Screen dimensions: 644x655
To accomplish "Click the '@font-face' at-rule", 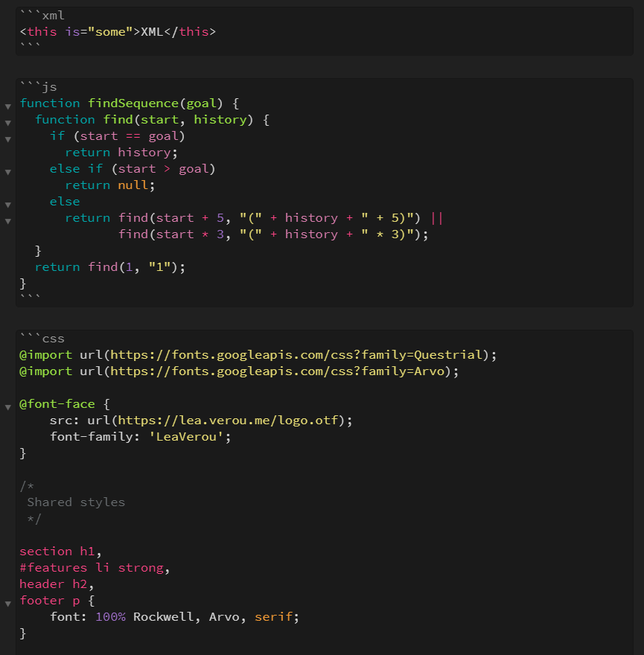I will 57,404.
